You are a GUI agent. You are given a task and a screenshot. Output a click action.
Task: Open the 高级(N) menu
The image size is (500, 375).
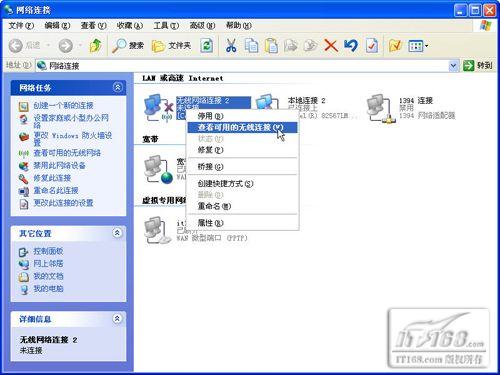point(202,25)
